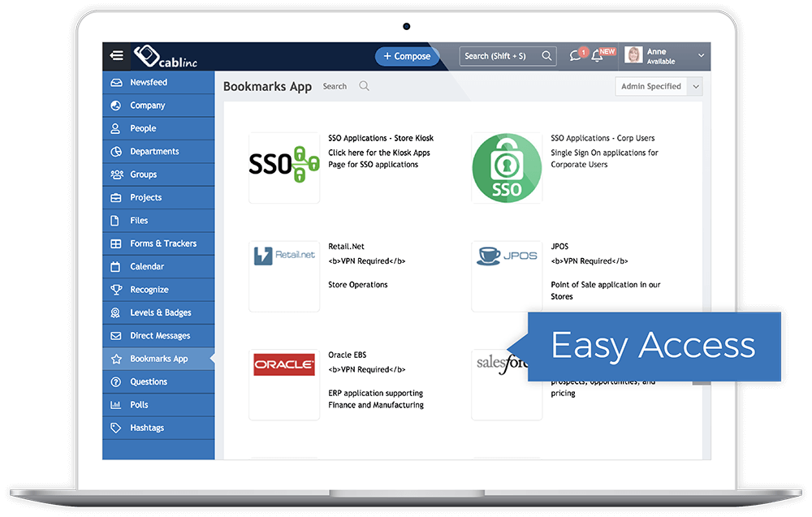812x517 pixels.
Task: Click Departments pie chart icon
Action: coord(116,152)
